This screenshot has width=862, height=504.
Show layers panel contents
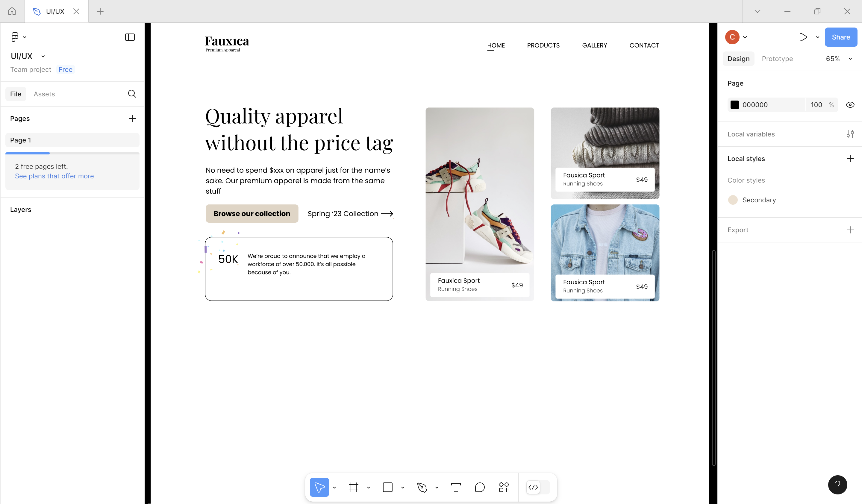pos(20,210)
